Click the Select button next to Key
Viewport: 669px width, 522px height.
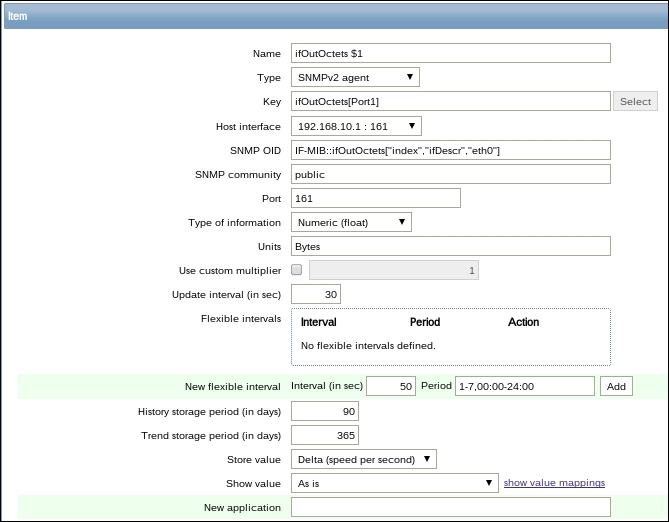click(635, 101)
